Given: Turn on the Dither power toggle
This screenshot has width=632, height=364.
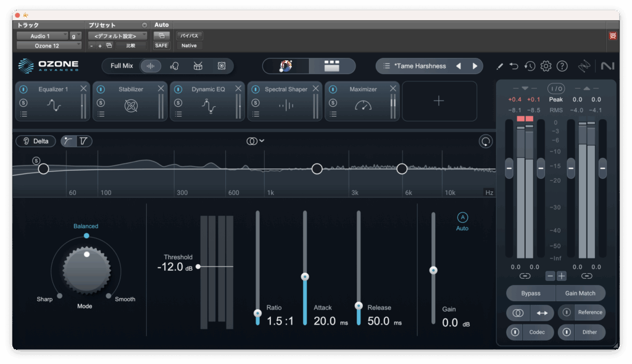Looking at the screenshot, I should (566, 332).
